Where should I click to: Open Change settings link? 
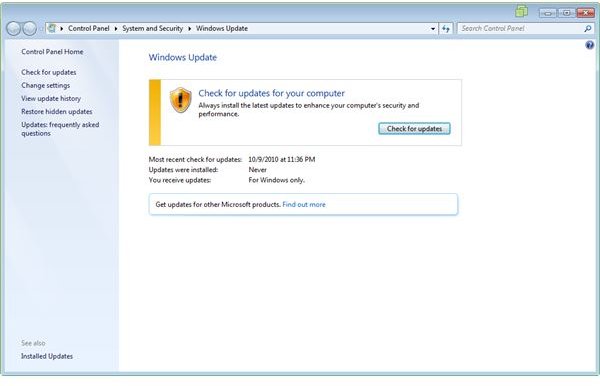[x=46, y=85]
